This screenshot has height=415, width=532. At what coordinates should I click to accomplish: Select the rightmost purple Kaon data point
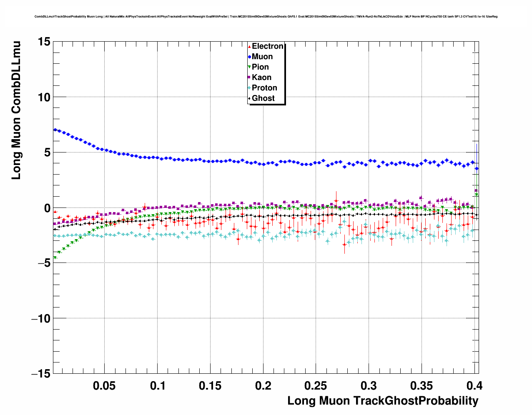point(476,191)
